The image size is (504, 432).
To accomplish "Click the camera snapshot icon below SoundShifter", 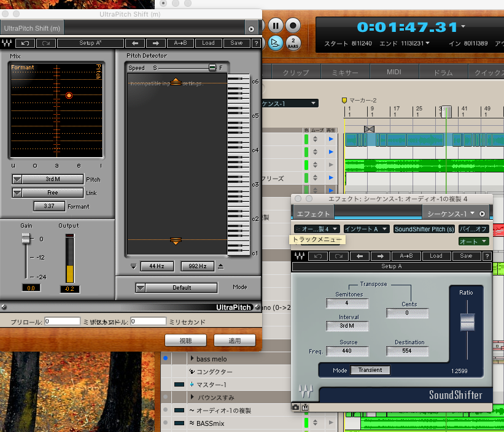I will tap(295, 407).
